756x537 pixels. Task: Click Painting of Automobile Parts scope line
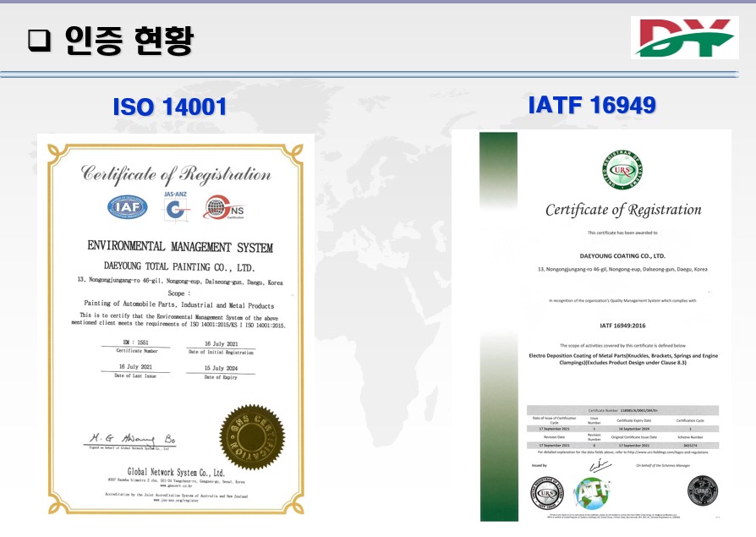(179, 304)
